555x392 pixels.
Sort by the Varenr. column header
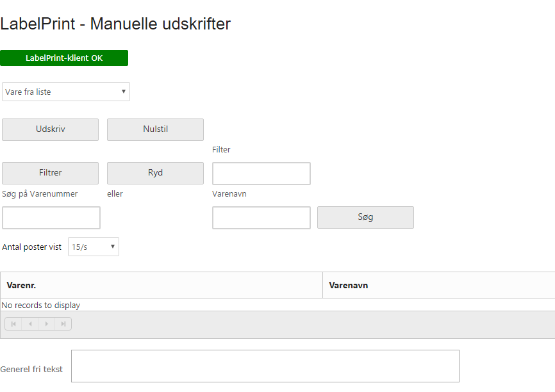pos(21,285)
